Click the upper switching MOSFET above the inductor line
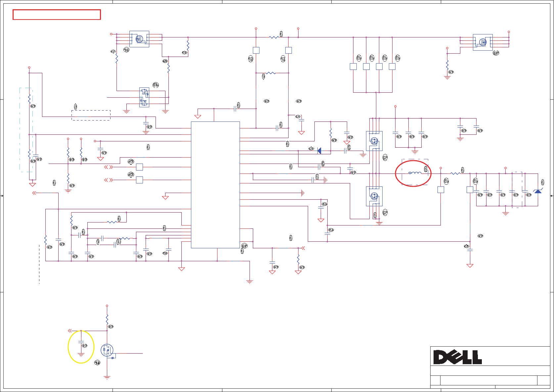This screenshot has height=392, width=554. pos(374,141)
